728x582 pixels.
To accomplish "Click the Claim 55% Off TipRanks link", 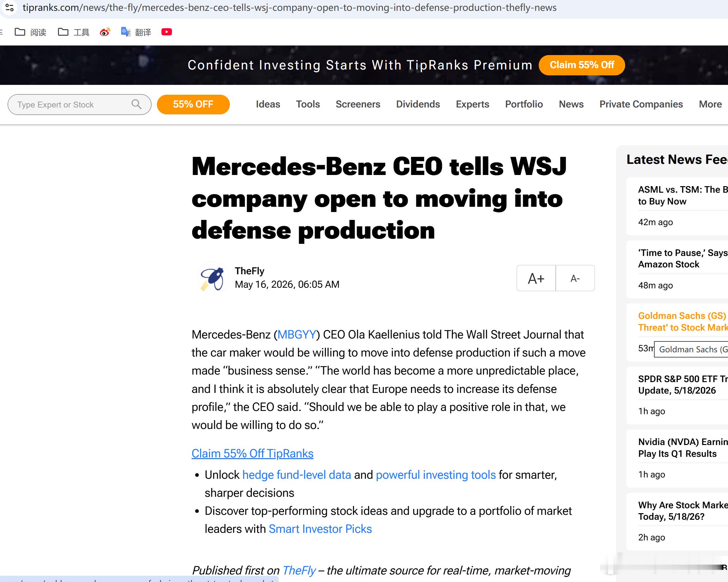I will point(252,454).
